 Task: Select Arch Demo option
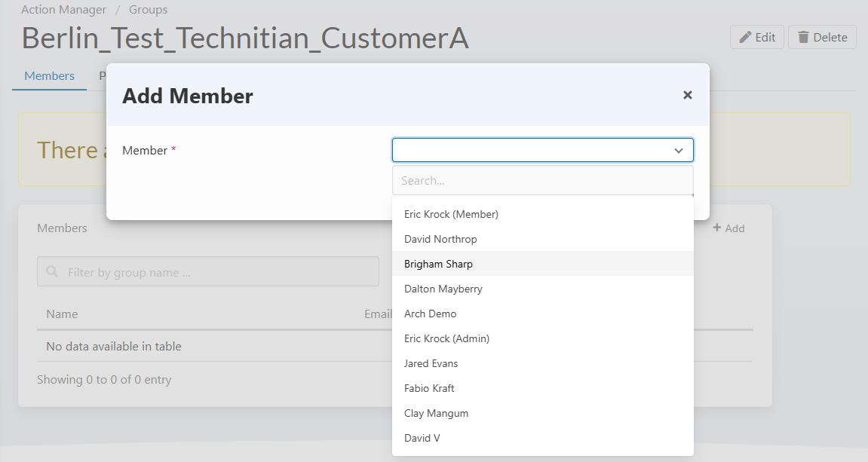coord(430,314)
